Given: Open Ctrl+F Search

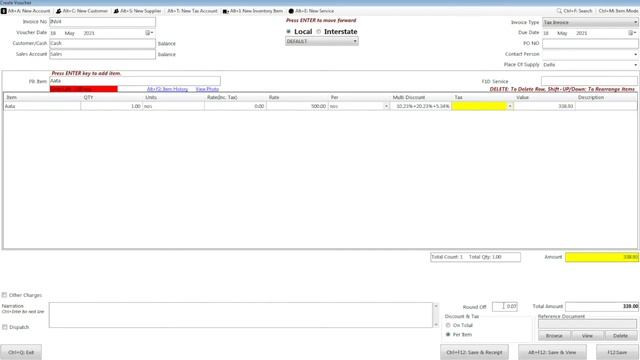Looking at the screenshot, I should [574, 11].
